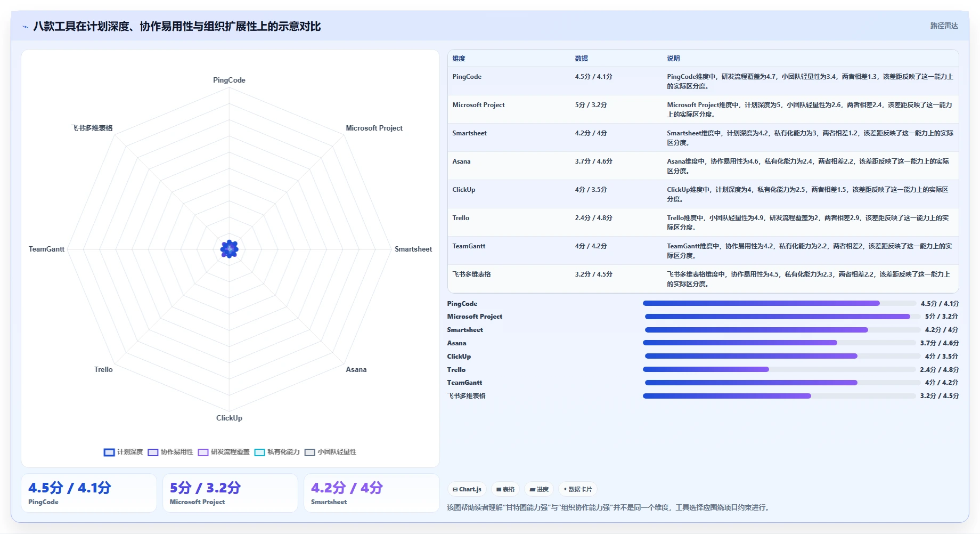The width and height of the screenshot is (980, 534).
Task: Toggle the 研发流程覆盖 legend series
Action: tap(223, 452)
